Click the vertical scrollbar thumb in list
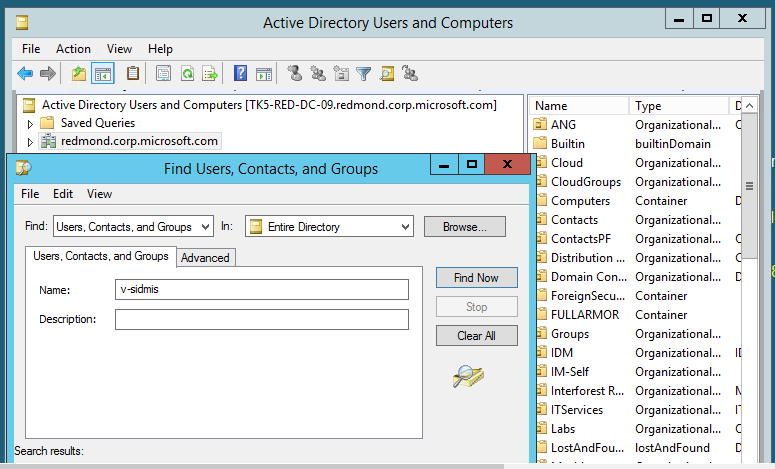This screenshot has height=469, width=775. click(749, 186)
